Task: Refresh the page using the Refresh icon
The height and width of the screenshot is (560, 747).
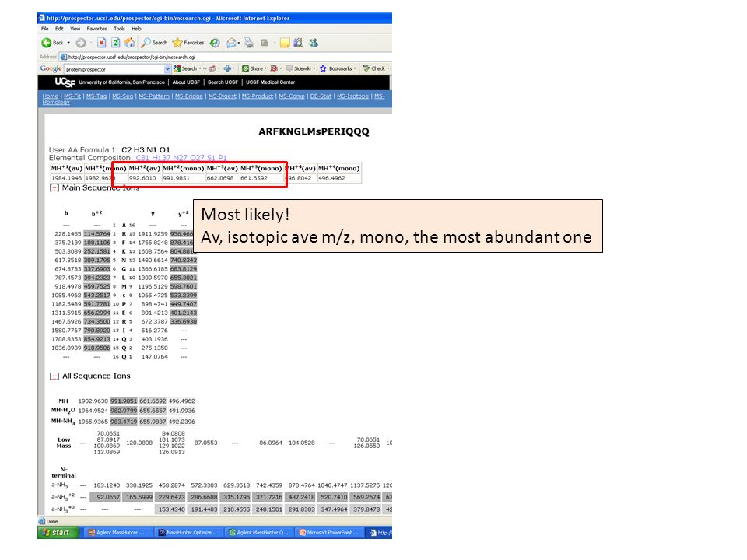Action: (115, 43)
